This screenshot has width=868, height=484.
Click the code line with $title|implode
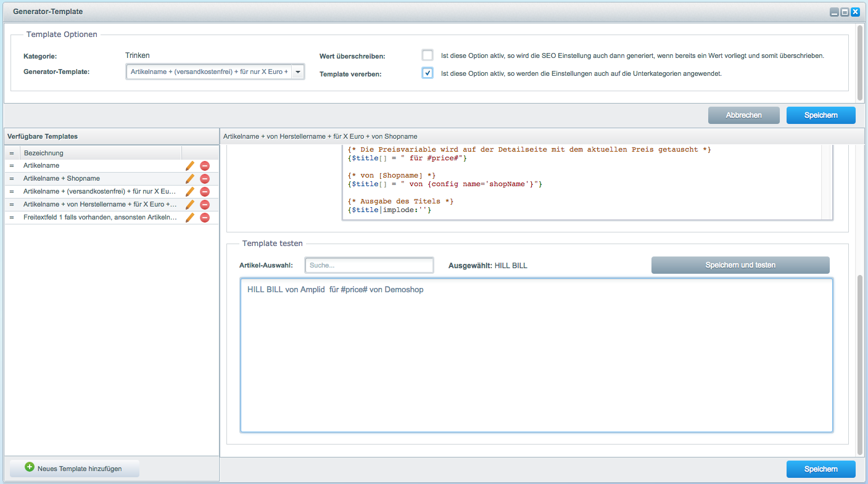389,210
